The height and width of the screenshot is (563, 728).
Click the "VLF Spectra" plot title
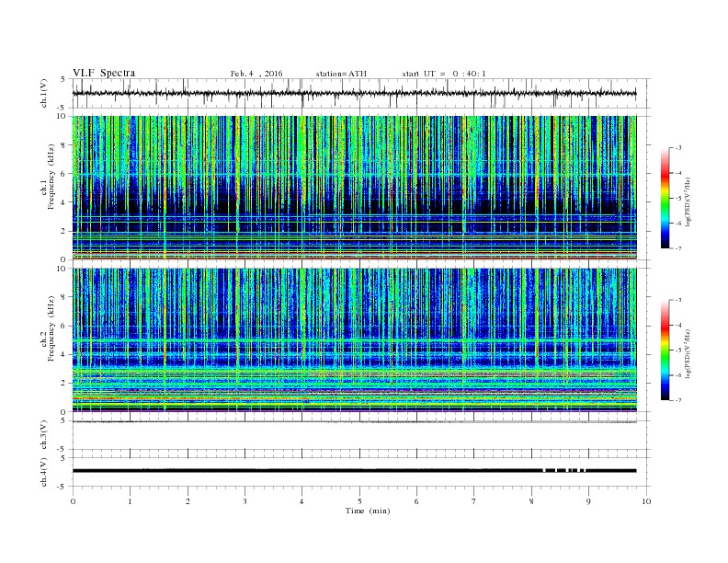coord(104,73)
